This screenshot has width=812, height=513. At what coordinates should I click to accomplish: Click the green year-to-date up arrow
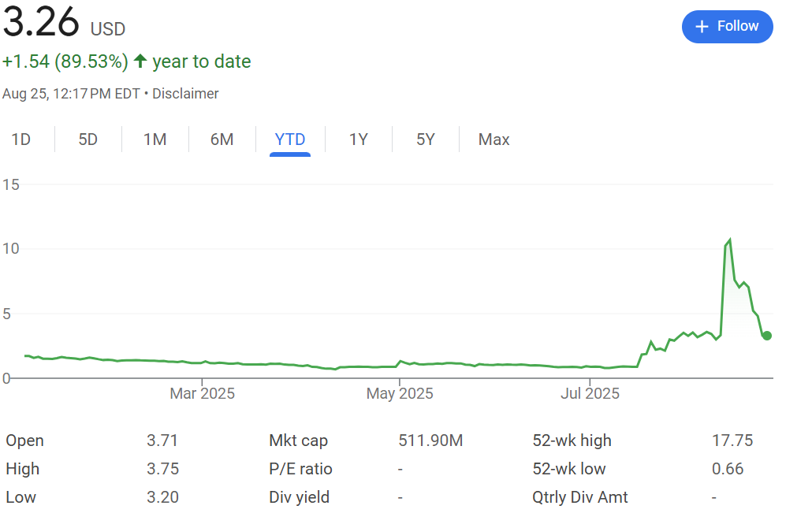point(140,61)
